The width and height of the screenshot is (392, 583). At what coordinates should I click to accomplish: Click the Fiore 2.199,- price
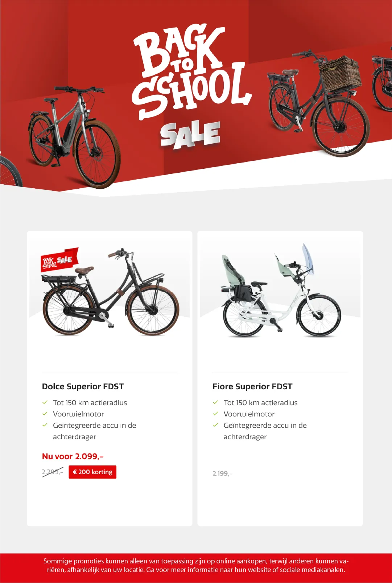222,473
